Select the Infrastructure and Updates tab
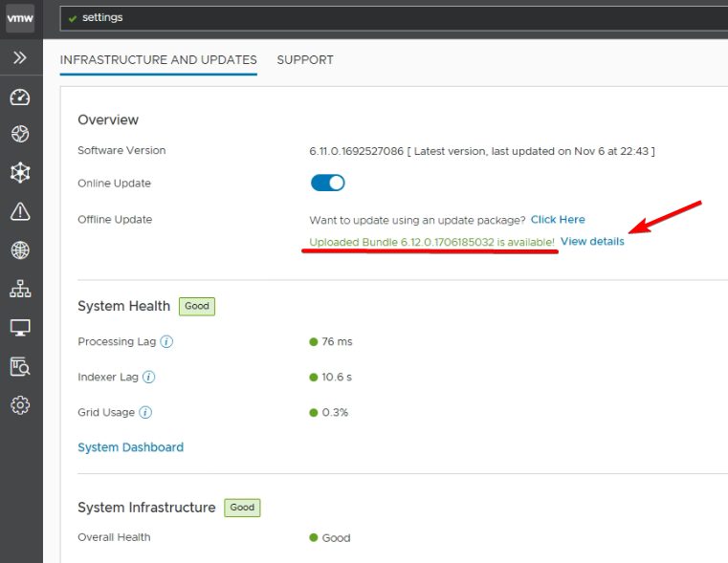 click(158, 59)
